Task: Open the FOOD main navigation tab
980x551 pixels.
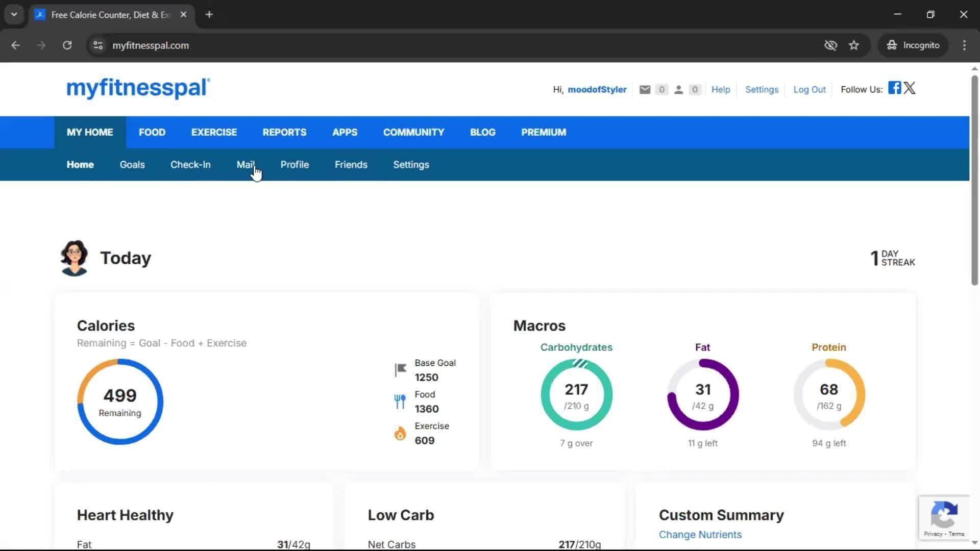Action: click(x=152, y=132)
